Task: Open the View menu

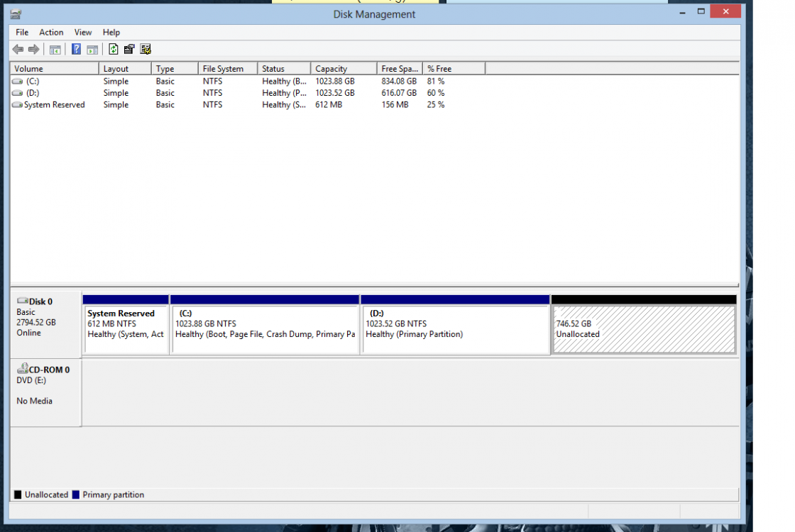Action: pos(83,32)
